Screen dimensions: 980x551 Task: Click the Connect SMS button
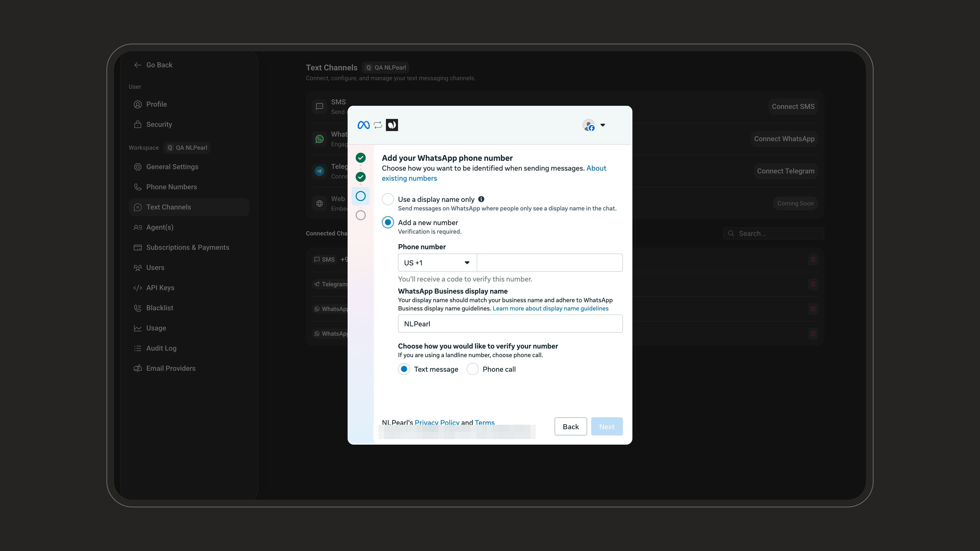pyautogui.click(x=793, y=107)
